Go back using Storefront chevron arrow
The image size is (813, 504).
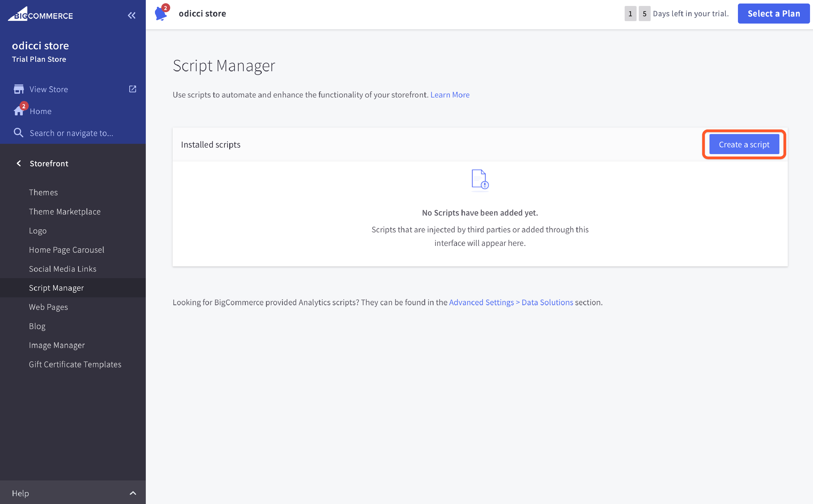19,163
